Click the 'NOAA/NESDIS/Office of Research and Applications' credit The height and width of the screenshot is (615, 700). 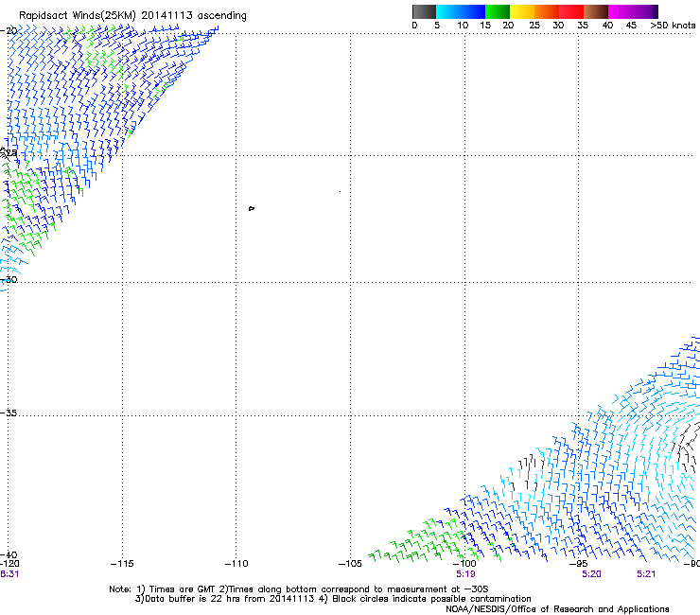pos(557,609)
